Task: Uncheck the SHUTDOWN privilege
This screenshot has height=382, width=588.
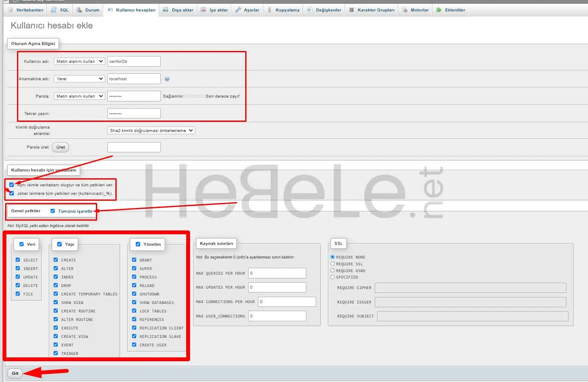Action: (134, 294)
